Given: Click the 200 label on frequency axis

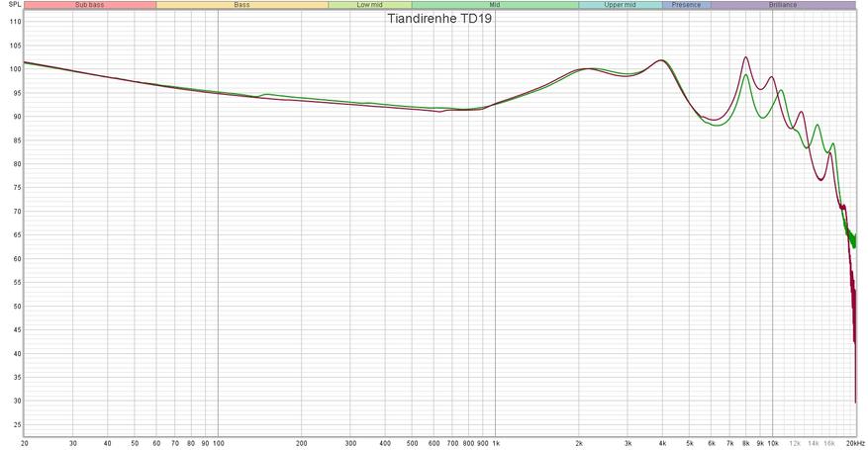Looking at the screenshot, I should pyautogui.click(x=301, y=443).
